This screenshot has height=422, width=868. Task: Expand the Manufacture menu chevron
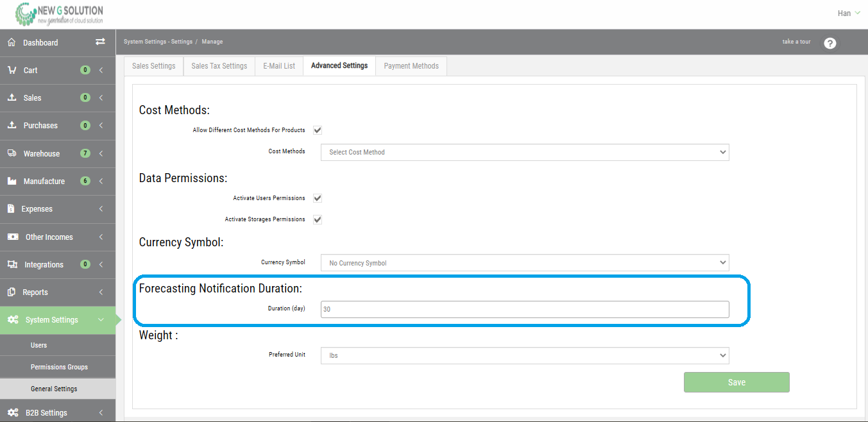101,181
